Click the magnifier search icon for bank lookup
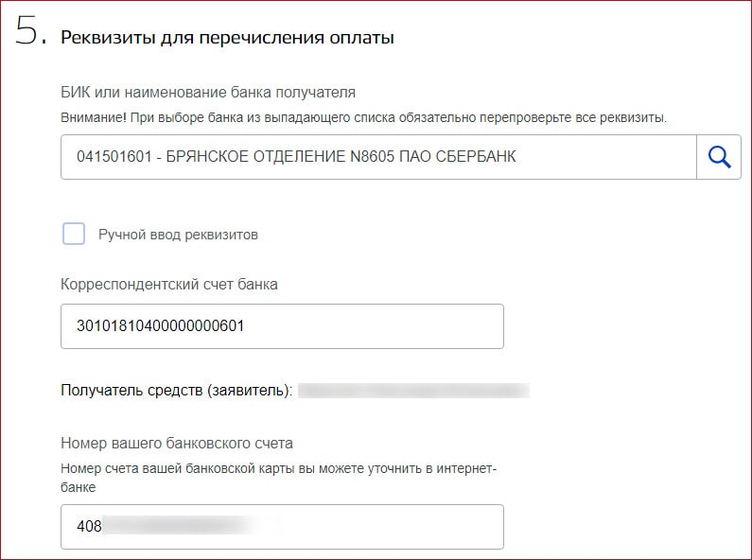The width and height of the screenshot is (752, 560). coord(719,157)
